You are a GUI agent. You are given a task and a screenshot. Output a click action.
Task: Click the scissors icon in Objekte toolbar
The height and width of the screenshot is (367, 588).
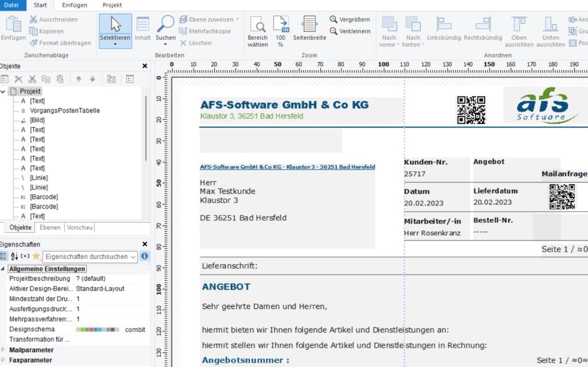(32, 79)
